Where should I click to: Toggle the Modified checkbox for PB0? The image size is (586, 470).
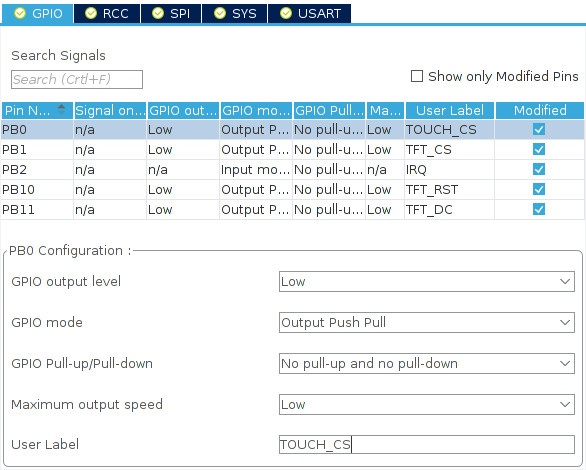pos(539,129)
